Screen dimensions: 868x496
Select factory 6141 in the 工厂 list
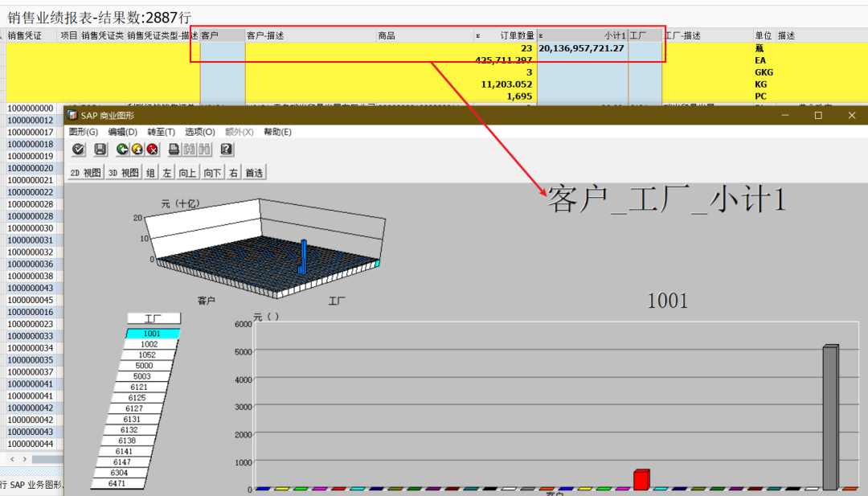click(x=125, y=451)
